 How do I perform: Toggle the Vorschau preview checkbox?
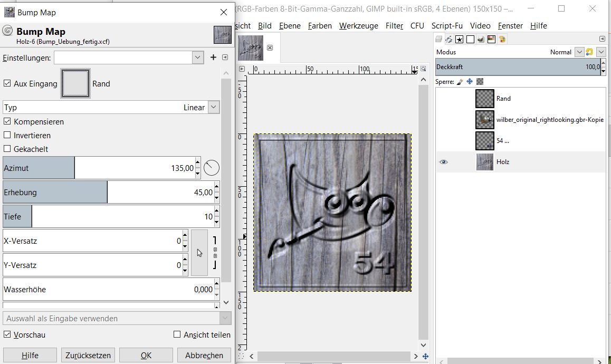7,334
